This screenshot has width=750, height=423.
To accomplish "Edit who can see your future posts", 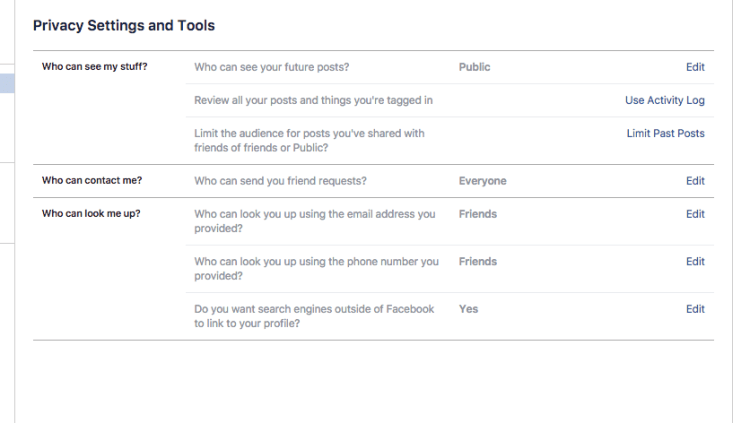I will click(x=695, y=67).
